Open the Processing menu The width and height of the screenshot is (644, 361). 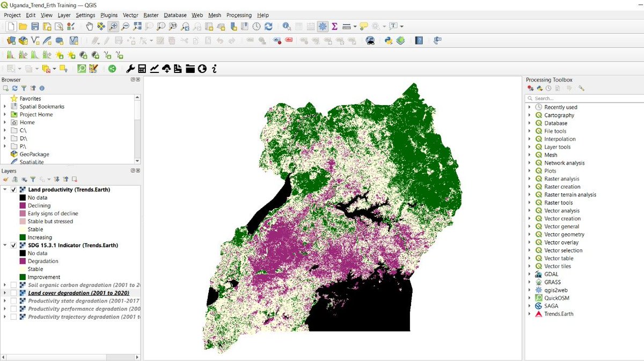pos(239,15)
